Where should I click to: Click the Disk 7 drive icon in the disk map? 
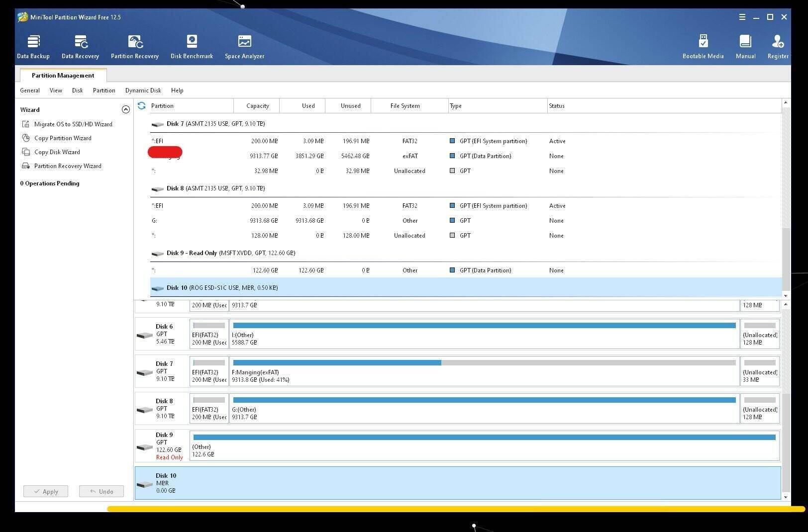click(x=145, y=372)
